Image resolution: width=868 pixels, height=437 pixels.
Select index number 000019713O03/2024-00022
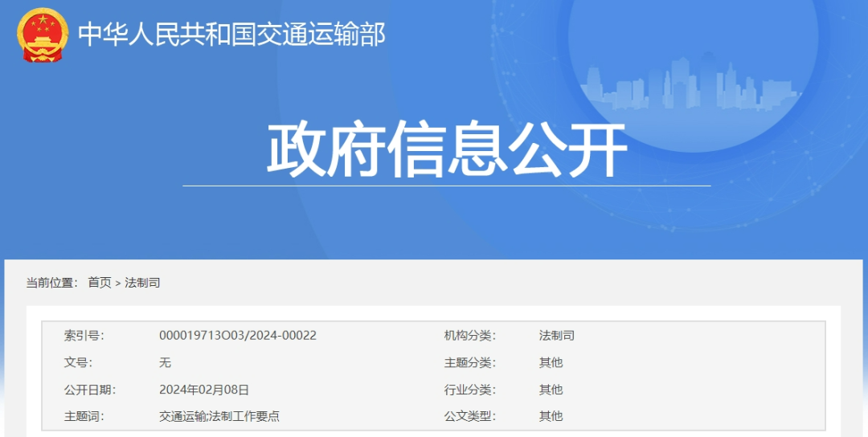click(x=237, y=335)
